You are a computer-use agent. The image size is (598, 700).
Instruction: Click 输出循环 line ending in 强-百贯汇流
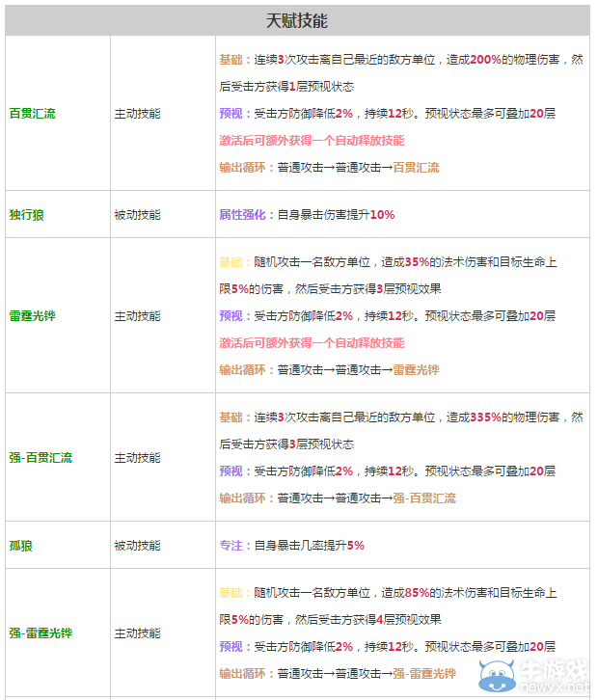click(338, 498)
